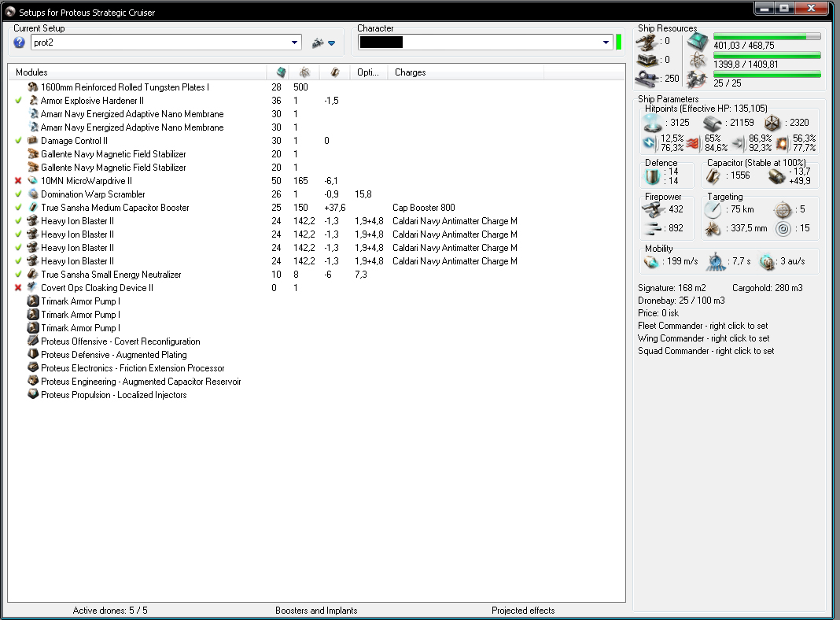The height and width of the screenshot is (620, 840).
Task: Open the Current Setup dropdown arrow
Action: [295, 42]
